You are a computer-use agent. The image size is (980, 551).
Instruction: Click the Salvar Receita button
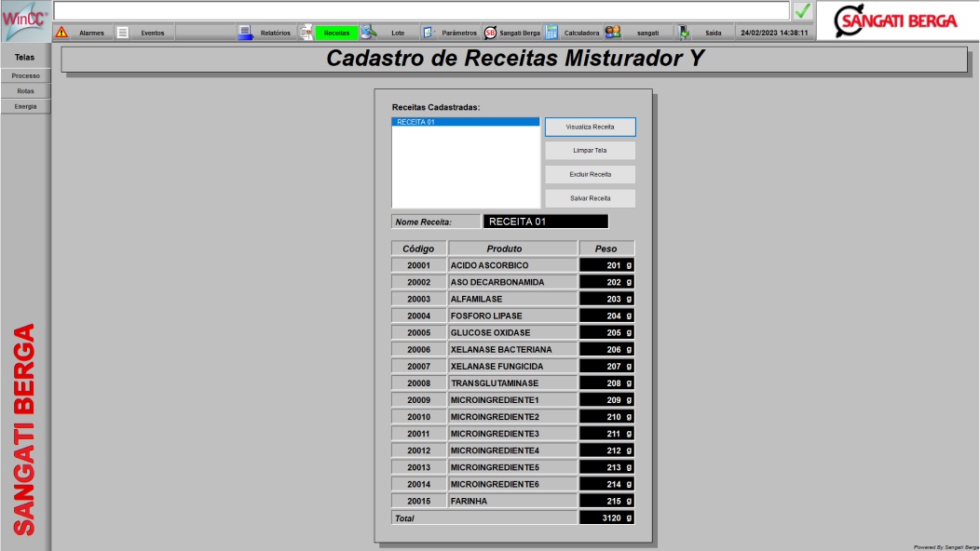coord(590,198)
